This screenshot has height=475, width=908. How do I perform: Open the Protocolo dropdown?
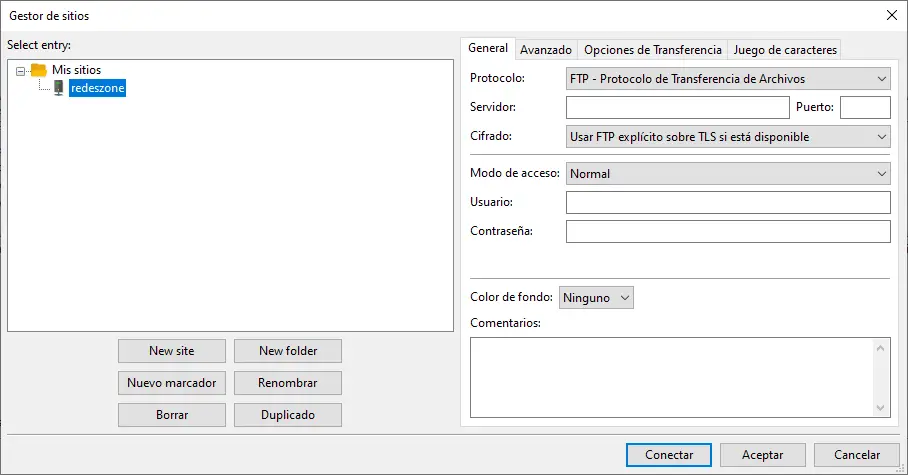[727, 79]
